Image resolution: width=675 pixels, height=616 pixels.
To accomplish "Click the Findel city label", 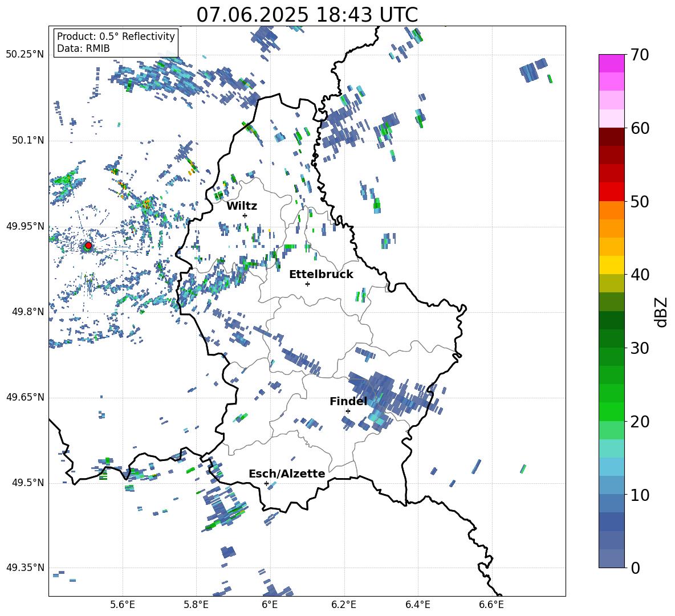I will 348,401.
